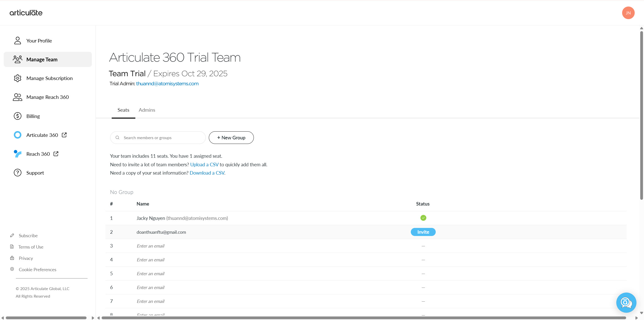
Task: Click the Reach 360 logo icon
Action: (18, 154)
